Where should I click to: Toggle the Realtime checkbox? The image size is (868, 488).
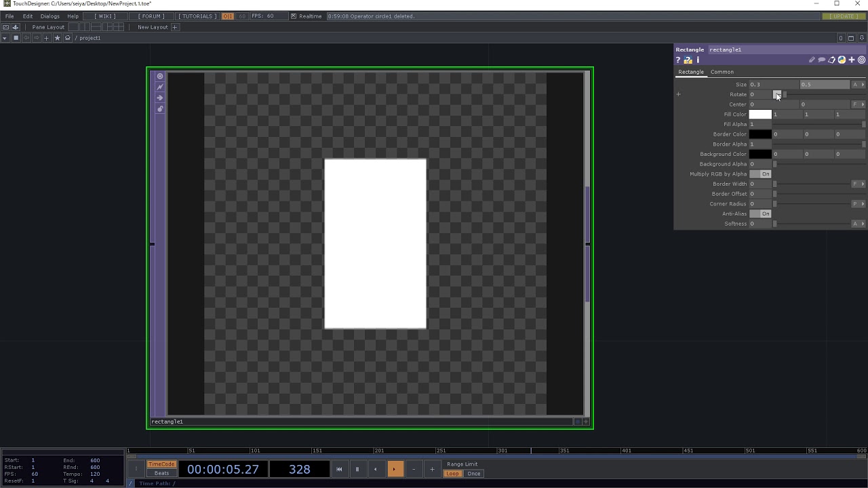pos(294,16)
